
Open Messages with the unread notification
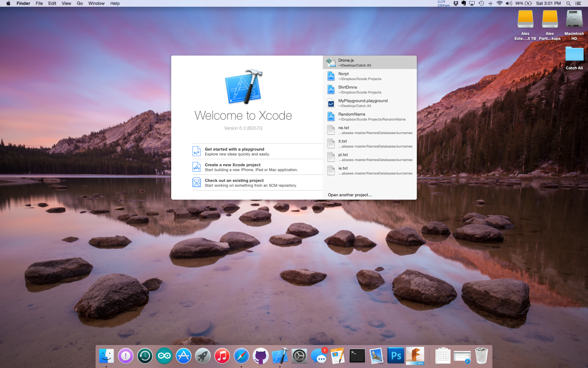point(320,356)
